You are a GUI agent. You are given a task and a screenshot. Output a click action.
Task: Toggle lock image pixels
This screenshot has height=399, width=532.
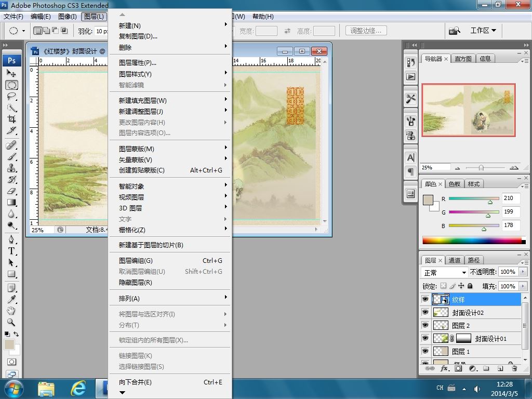pyautogui.click(x=452, y=286)
